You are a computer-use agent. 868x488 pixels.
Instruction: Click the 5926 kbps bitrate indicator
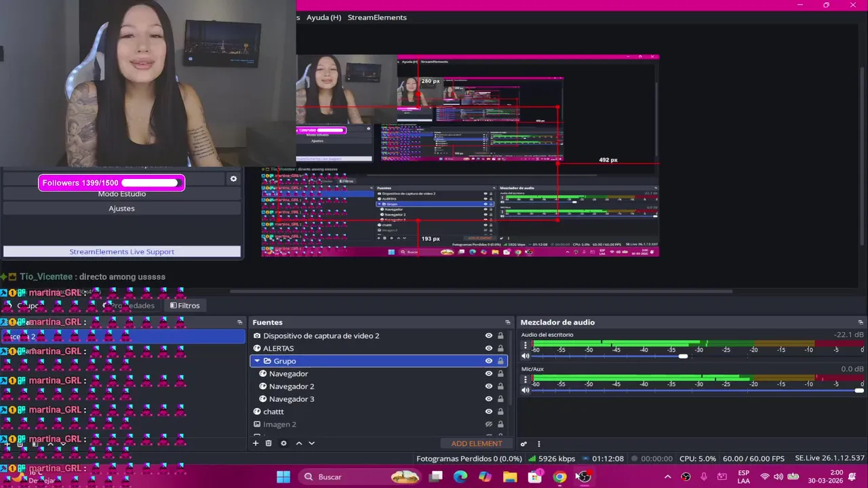552,459
